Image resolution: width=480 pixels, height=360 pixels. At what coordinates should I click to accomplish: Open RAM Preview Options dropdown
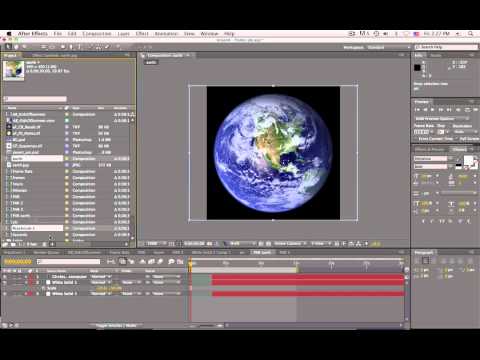click(x=442, y=118)
